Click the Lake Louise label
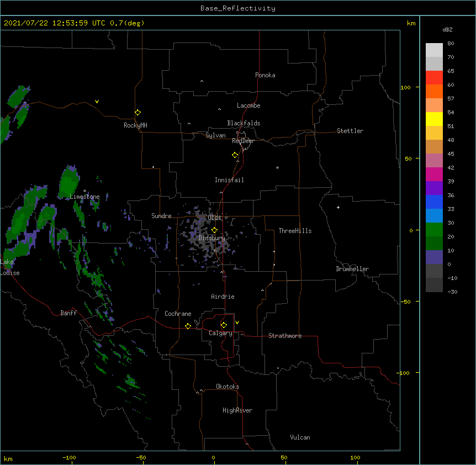This screenshot has width=476, height=465. pyautogui.click(x=9, y=267)
